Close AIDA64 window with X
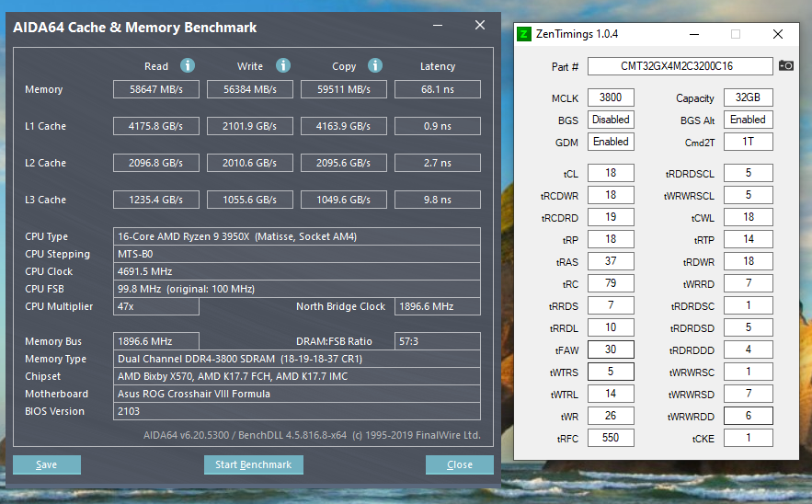 point(480,25)
